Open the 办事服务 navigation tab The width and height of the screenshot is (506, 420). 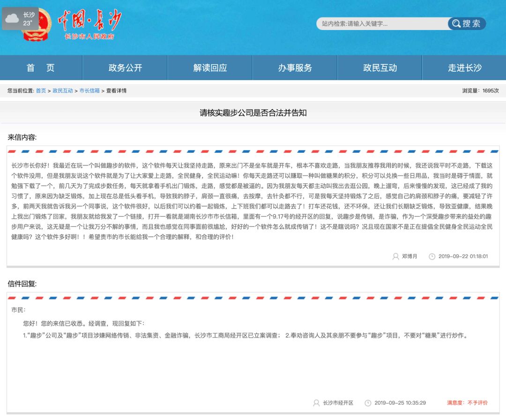[x=295, y=67]
